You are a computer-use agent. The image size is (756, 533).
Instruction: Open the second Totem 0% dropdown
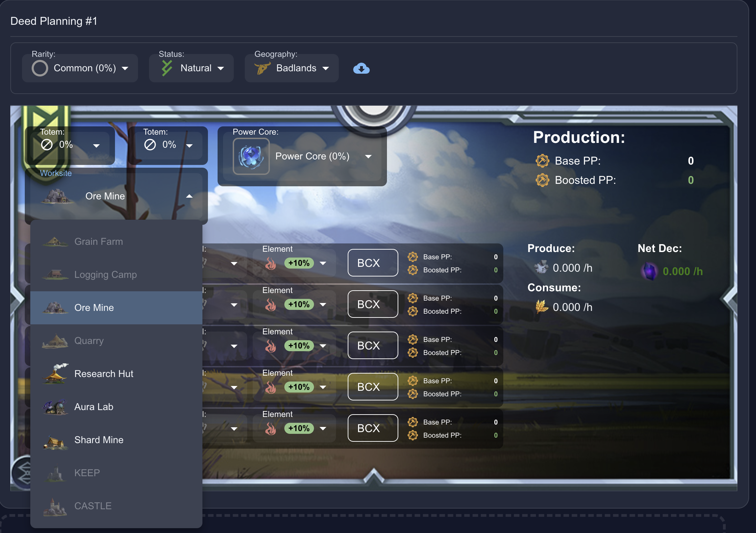189,145
